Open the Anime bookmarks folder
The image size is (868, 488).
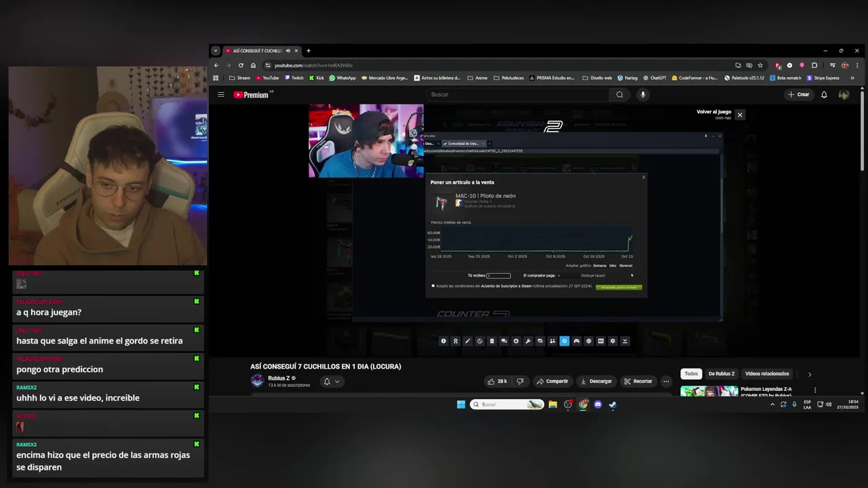[477, 78]
